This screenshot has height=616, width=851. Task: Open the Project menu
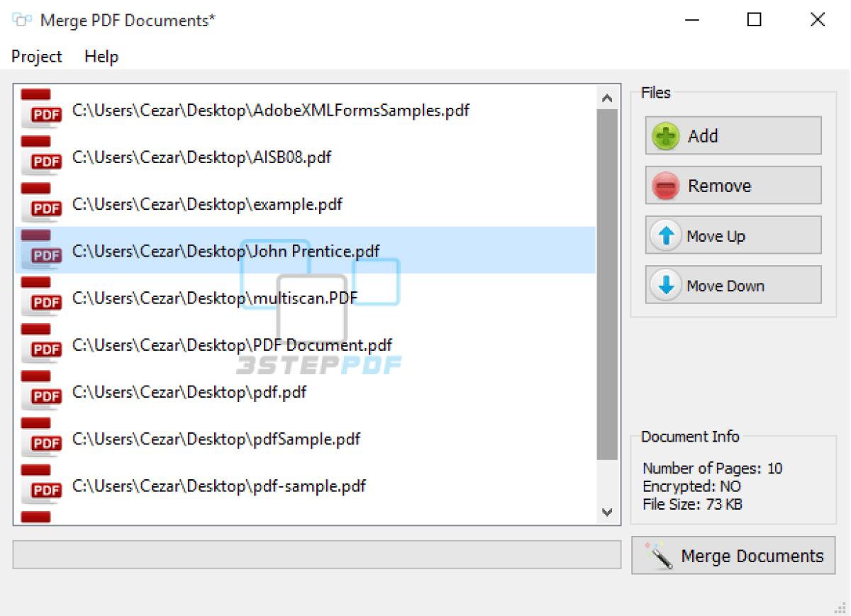[x=36, y=56]
